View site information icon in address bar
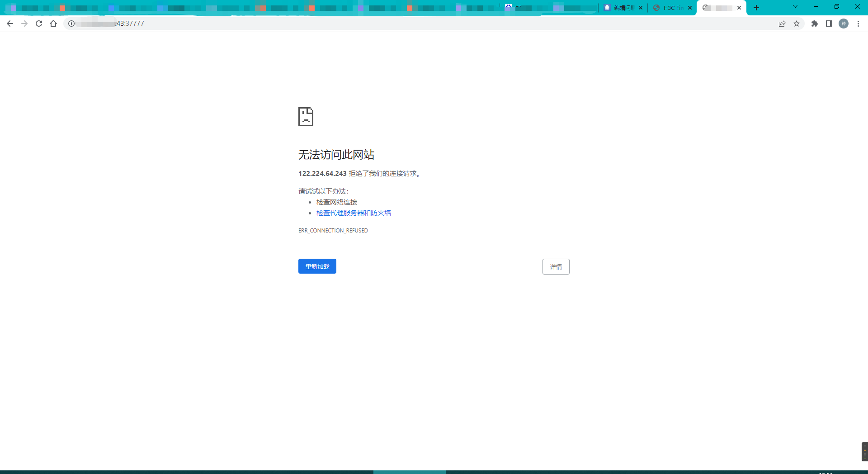 pyautogui.click(x=71, y=24)
